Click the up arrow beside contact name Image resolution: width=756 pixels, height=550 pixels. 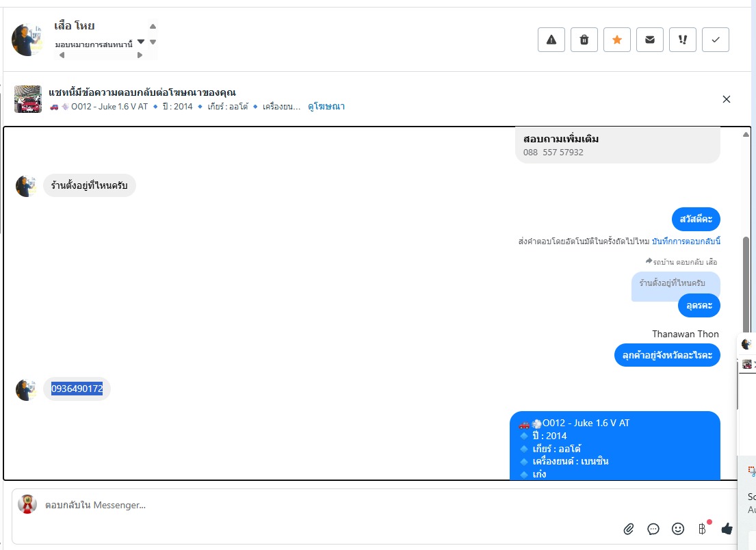[x=153, y=27]
